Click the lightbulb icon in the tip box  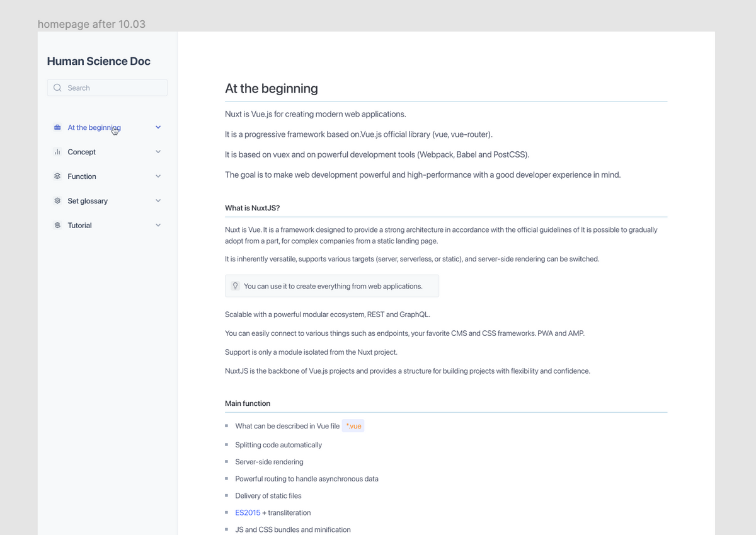point(235,286)
